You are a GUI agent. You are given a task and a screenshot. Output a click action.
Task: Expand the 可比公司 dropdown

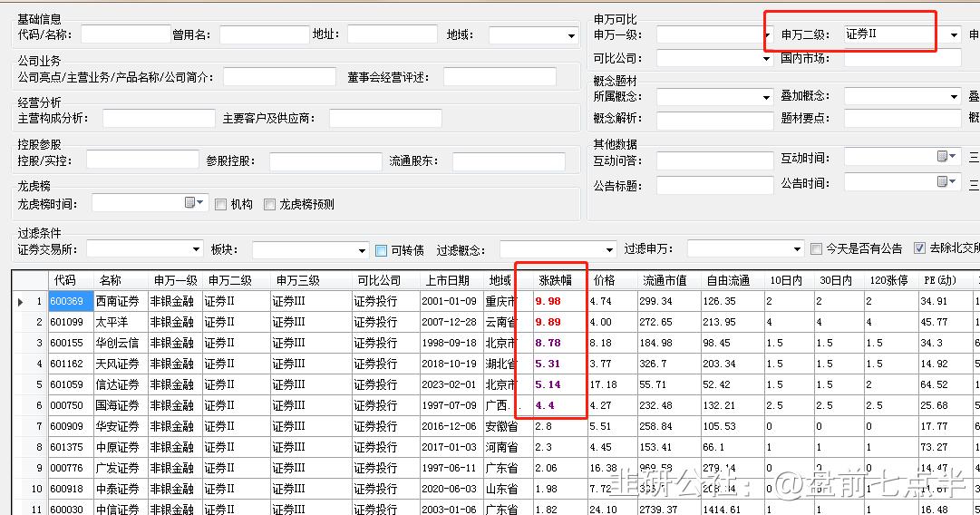coord(767,59)
